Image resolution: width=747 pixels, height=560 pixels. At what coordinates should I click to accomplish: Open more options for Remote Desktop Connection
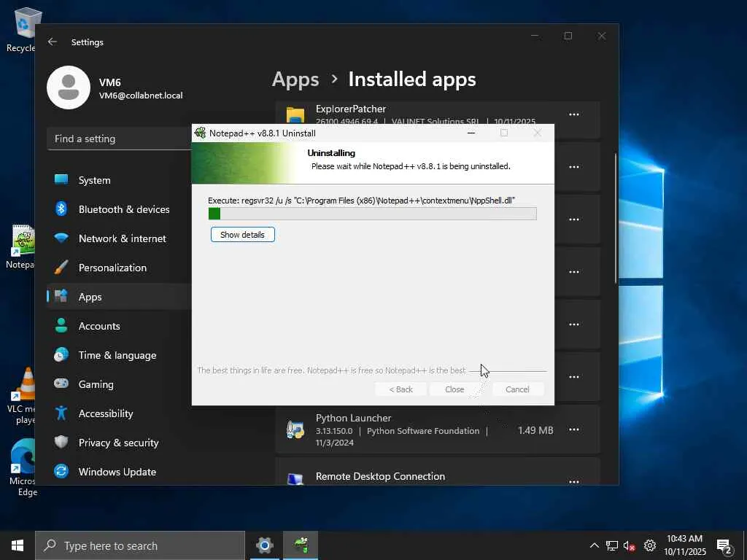(x=574, y=481)
